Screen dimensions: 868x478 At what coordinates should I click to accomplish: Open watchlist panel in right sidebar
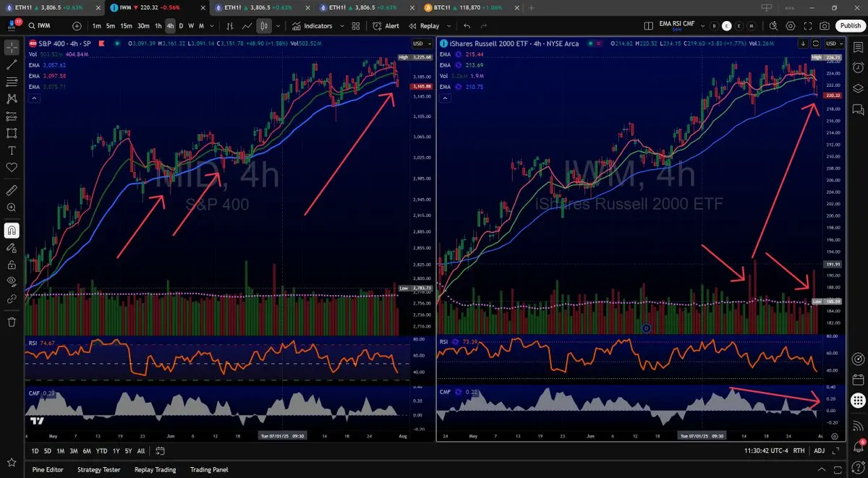[x=857, y=47]
